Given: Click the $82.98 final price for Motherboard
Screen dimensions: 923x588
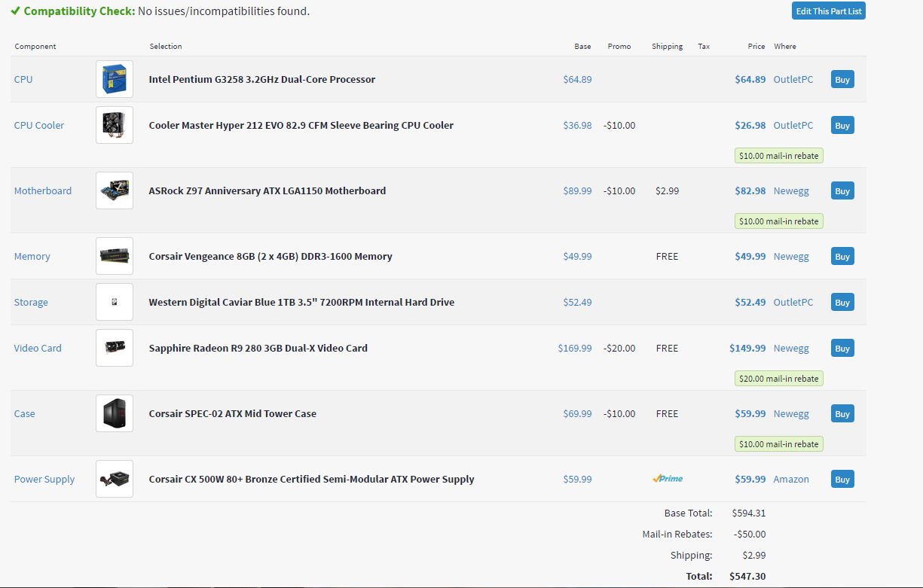Looking at the screenshot, I should [x=750, y=190].
